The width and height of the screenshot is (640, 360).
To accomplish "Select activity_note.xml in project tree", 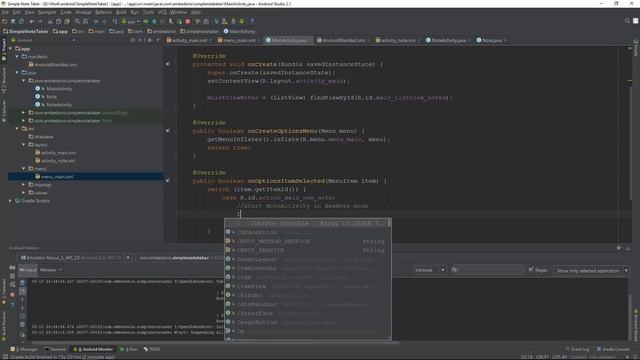I will 58,161.
